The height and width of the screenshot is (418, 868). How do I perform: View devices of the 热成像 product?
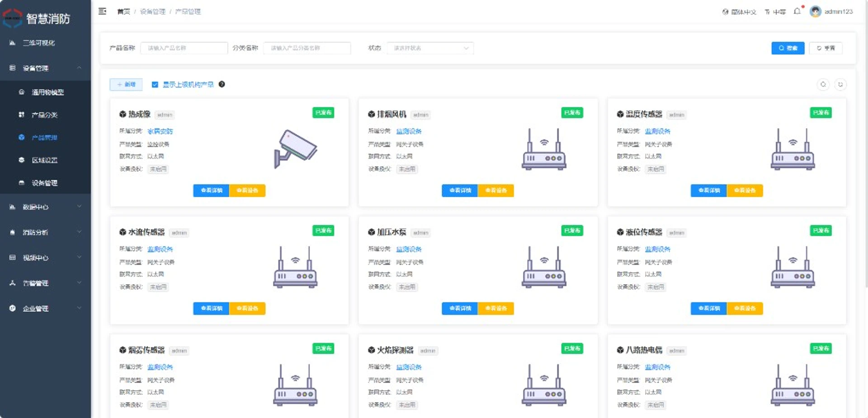[x=247, y=190]
